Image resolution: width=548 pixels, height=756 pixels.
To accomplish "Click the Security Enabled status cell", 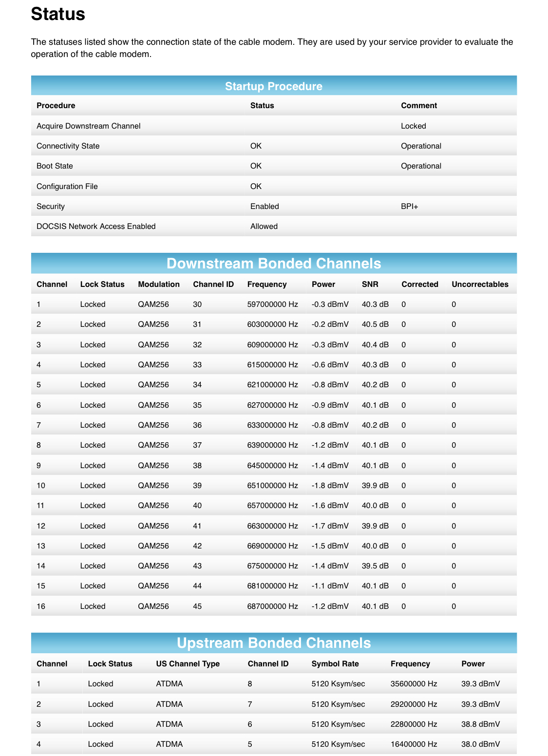I will coord(265,206).
